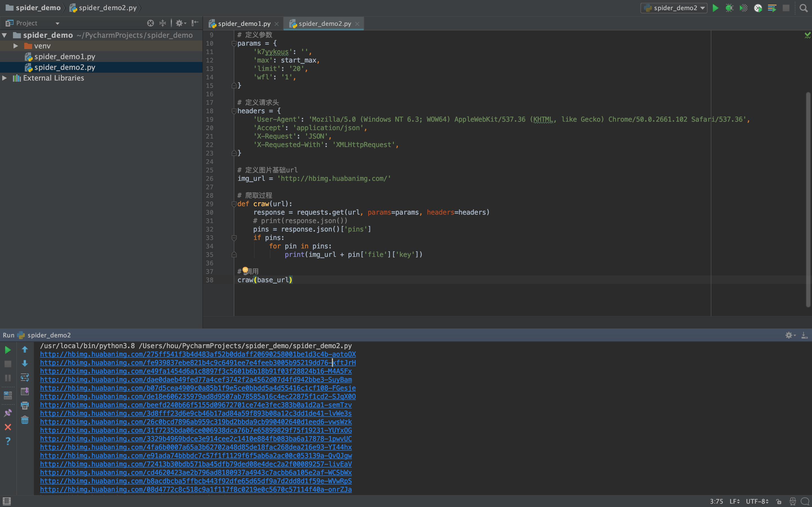The image size is (812, 507).
Task: Toggle the read-only lock icon in status bar
Action: tap(779, 501)
